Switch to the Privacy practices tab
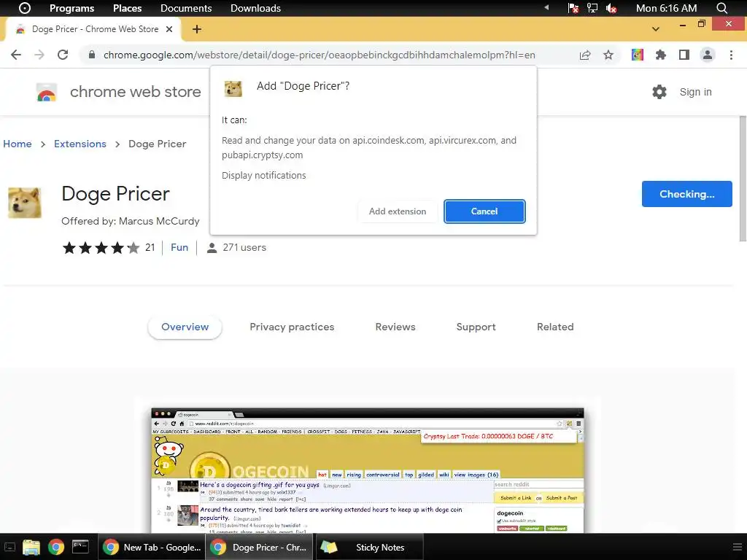Viewport: 747px width, 560px height. [x=292, y=327]
